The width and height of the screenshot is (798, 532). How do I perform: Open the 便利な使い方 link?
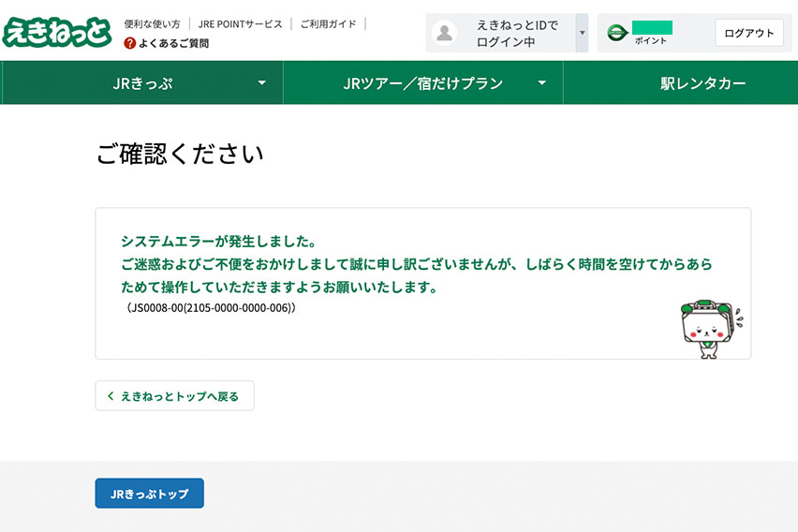tap(152, 23)
